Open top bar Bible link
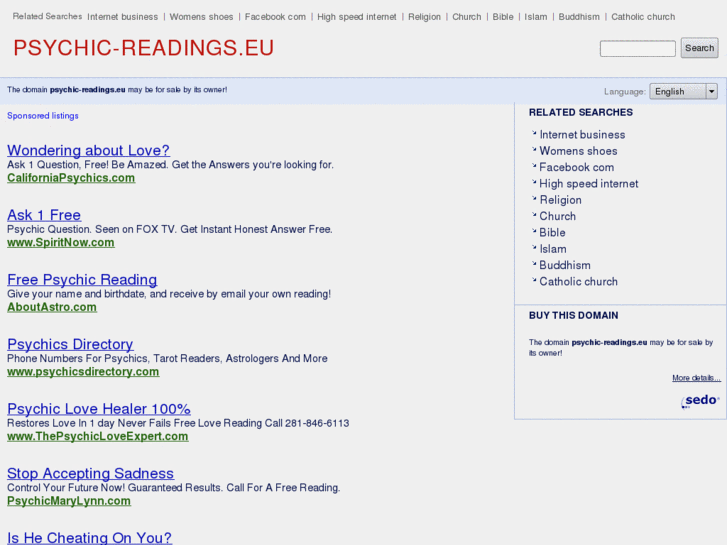 [x=503, y=17]
